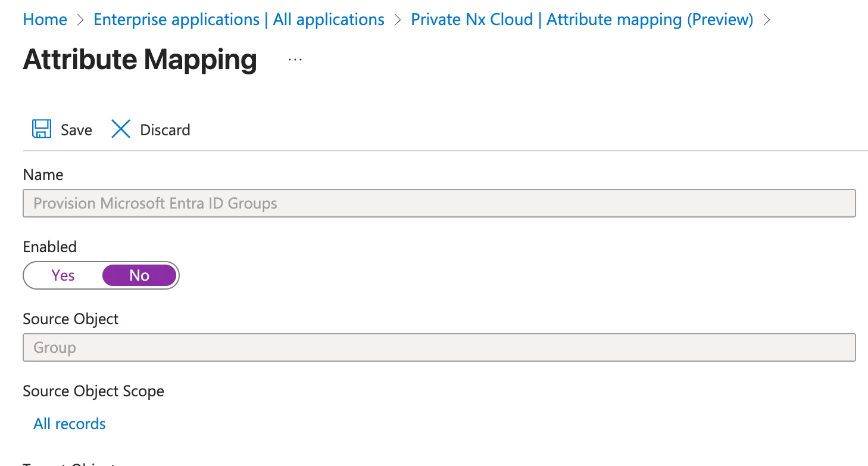Open the ellipsis more options menu
This screenshot has width=868, height=466.
[x=295, y=60]
